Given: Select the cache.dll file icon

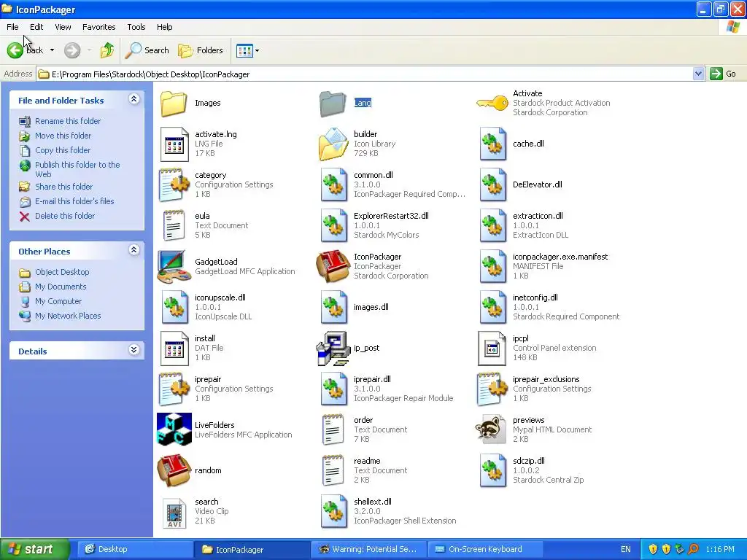Looking at the screenshot, I should coord(492,144).
